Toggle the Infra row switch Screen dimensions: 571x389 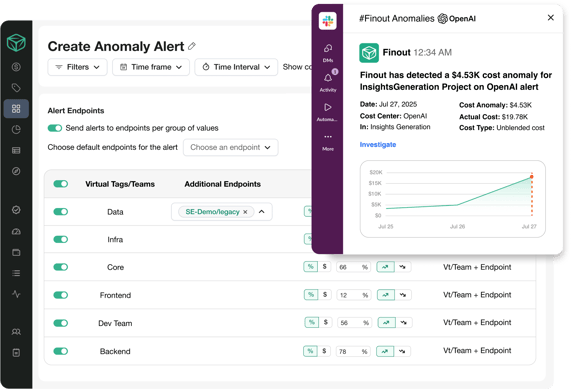coord(61,239)
